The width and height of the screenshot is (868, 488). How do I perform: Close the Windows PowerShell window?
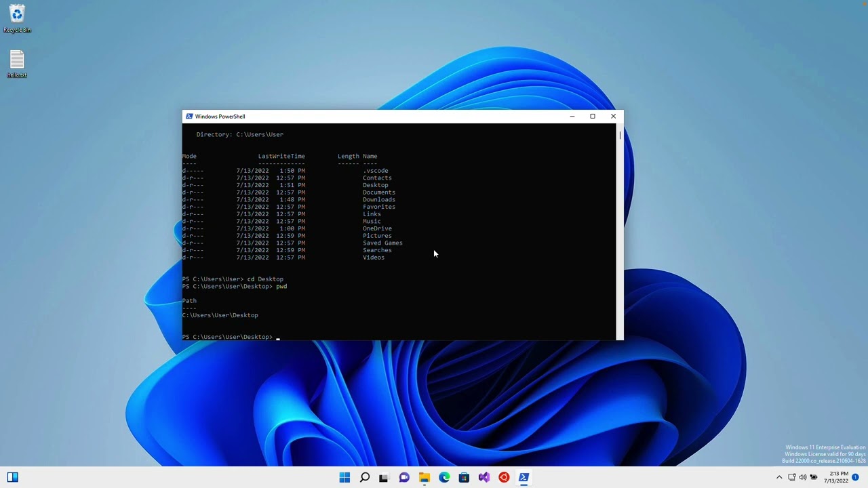click(613, 116)
